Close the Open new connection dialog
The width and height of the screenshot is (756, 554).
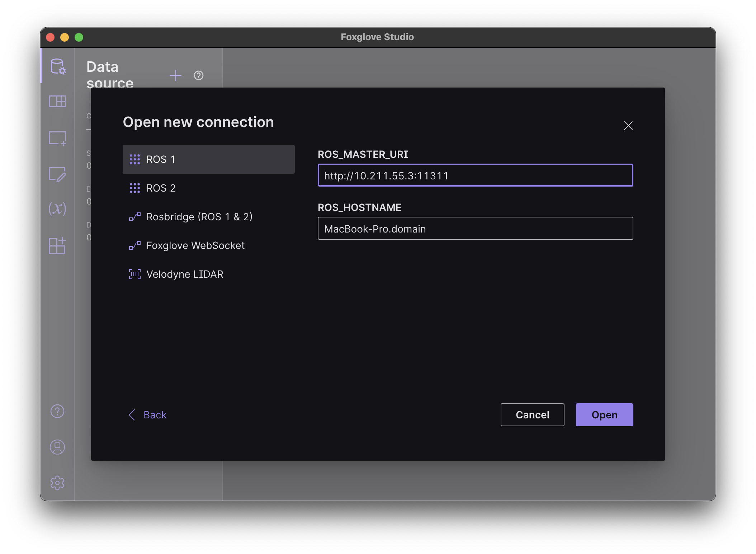[628, 126]
